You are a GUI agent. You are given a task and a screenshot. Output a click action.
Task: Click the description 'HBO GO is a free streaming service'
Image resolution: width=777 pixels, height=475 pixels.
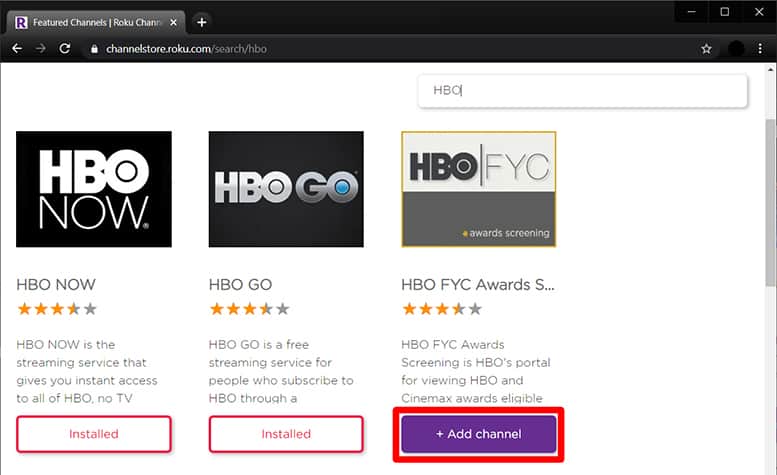[x=281, y=371]
